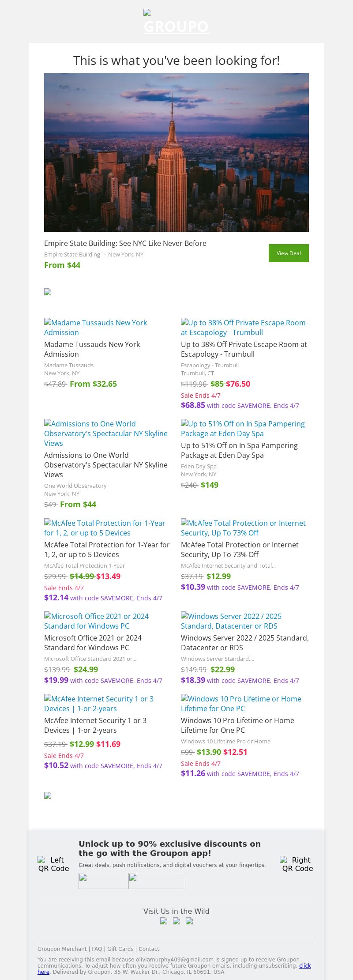Viewport: 353px width, 980px height.
Task: Tap the first app store badge
Action: pyautogui.click(x=103, y=881)
